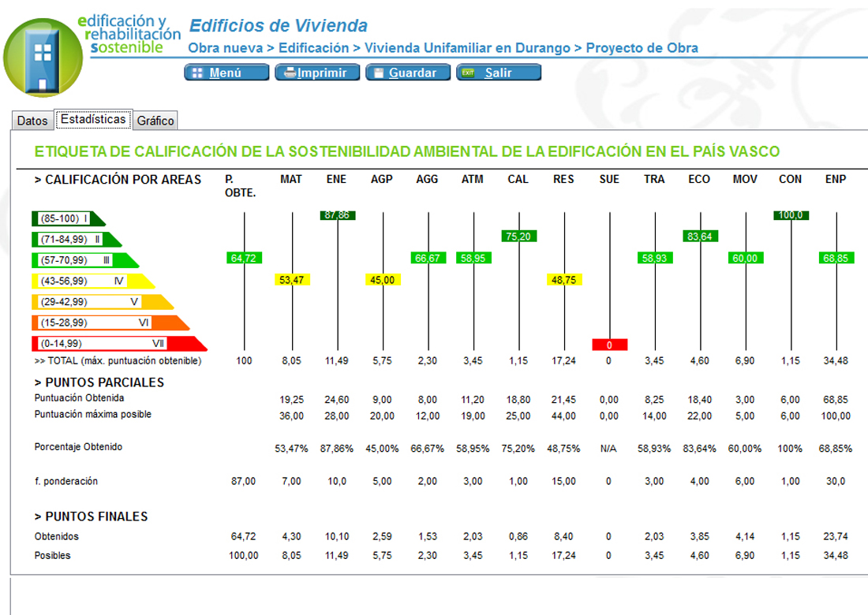Click the ENE column header
This screenshot has width=868, height=615.
coord(337,179)
